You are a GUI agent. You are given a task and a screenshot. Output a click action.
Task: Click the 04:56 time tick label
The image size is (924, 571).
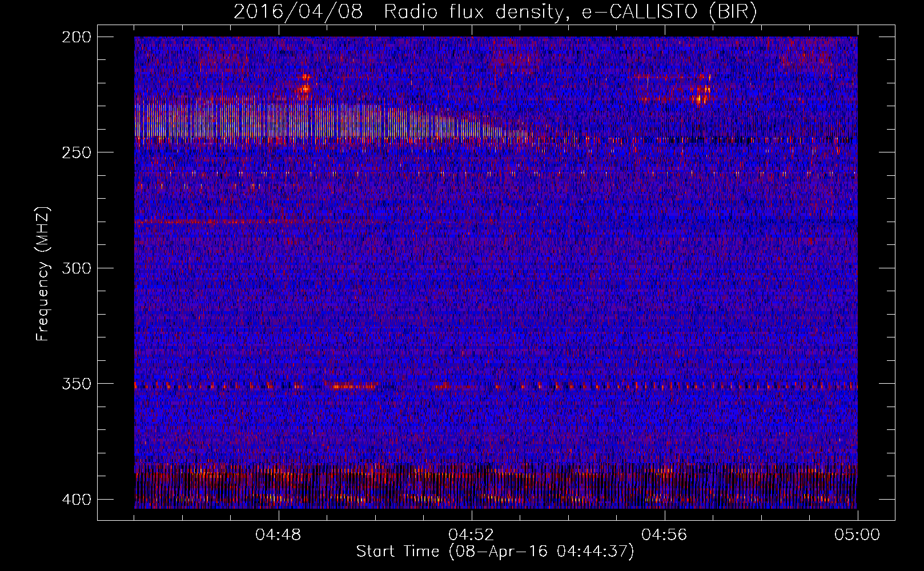point(664,535)
